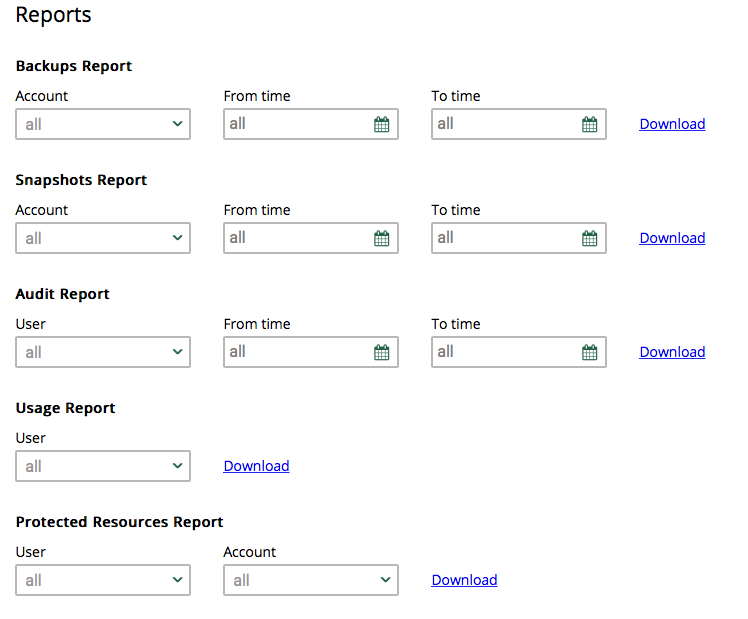Focus Audit Report From time field
Screen dimensions: 748x619
[x=311, y=352]
